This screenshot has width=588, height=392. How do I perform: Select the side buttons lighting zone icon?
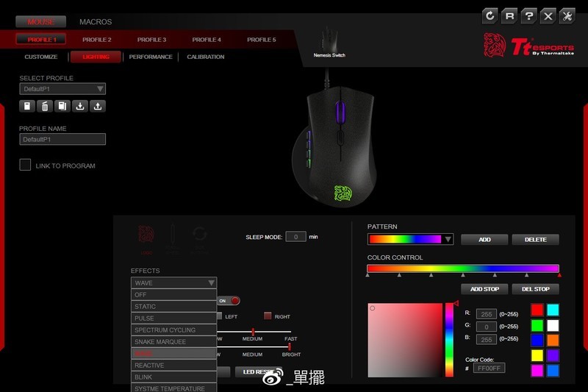pyautogui.click(x=199, y=238)
